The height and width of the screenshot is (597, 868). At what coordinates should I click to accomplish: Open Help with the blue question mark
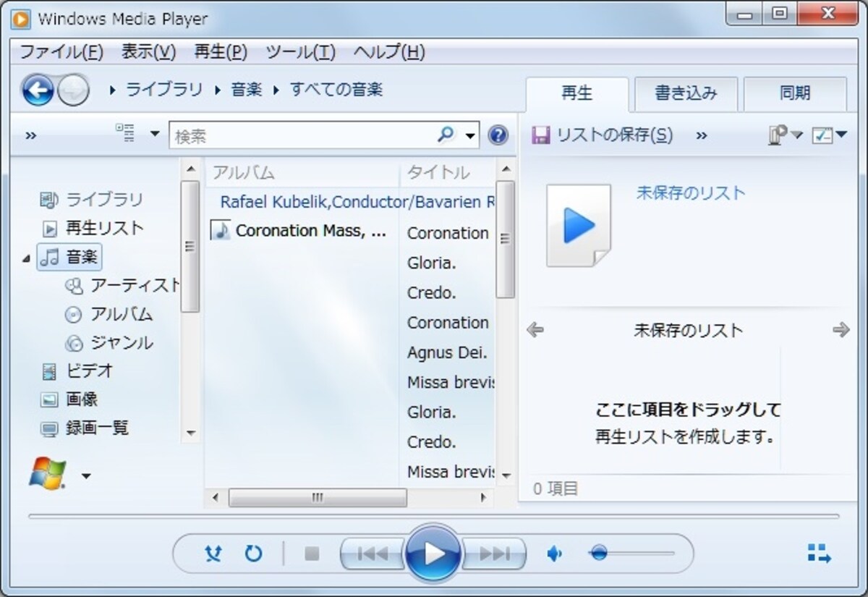click(x=498, y=135)
